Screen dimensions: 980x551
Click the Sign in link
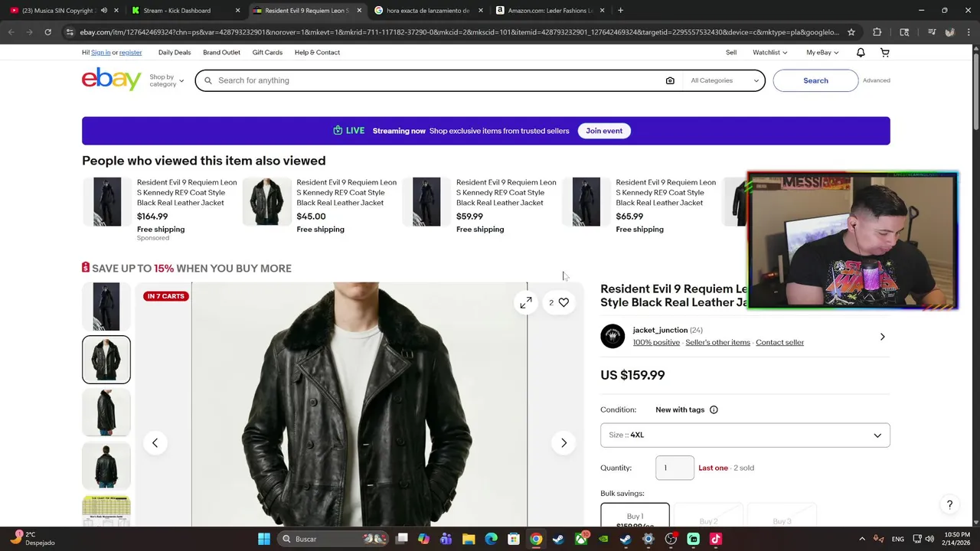tap(100, 53)
